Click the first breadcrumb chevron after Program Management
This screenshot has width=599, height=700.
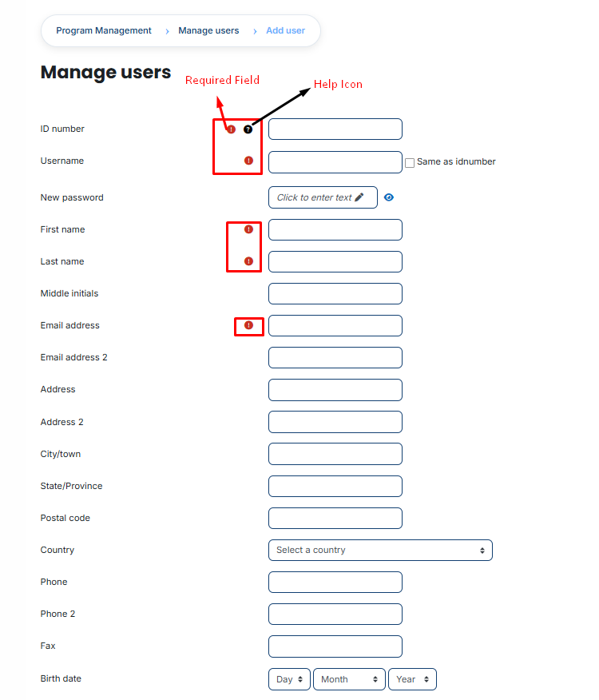[167, 31]
